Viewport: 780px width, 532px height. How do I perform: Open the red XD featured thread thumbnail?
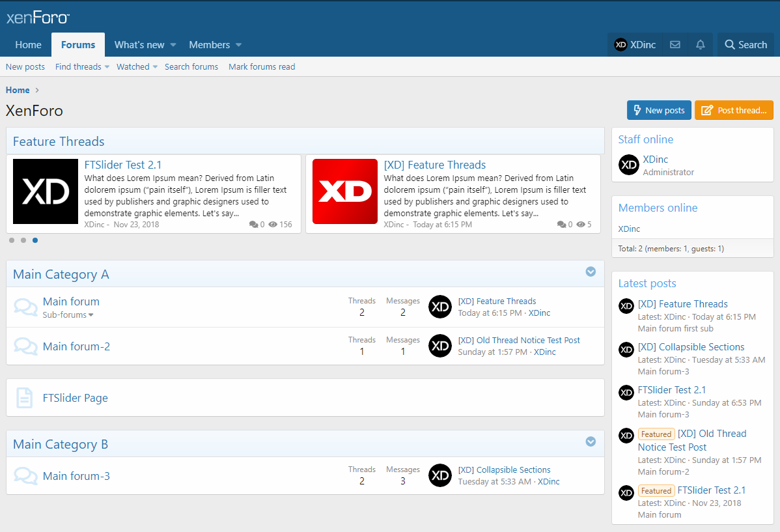(345, 191)
